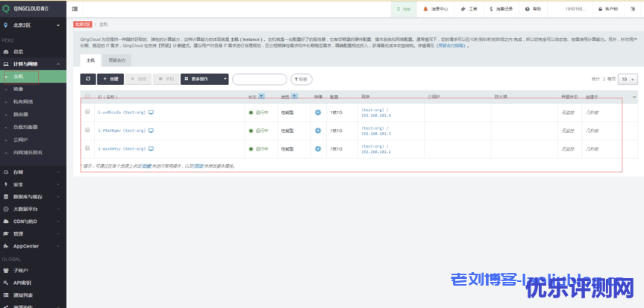Check the box for host i-uv05cu3o
The height and width of the screenshot is (308, 644).
tap(87, 112)
